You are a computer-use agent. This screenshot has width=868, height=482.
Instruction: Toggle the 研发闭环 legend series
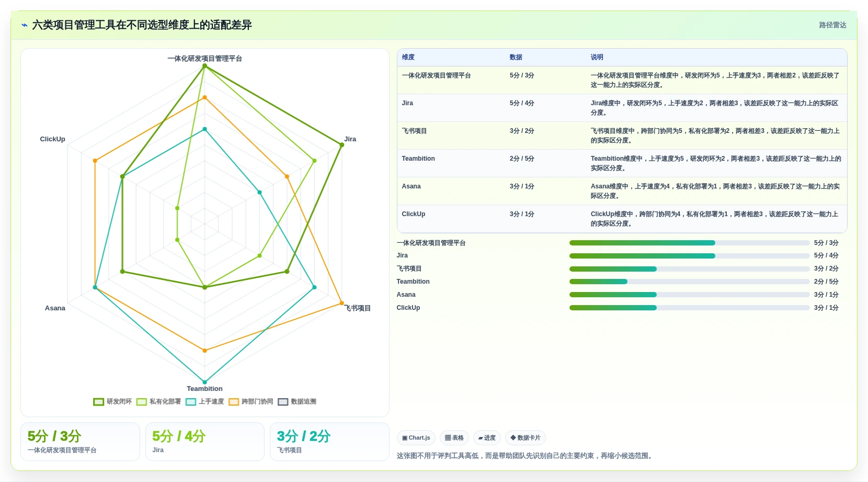point(112,401)
